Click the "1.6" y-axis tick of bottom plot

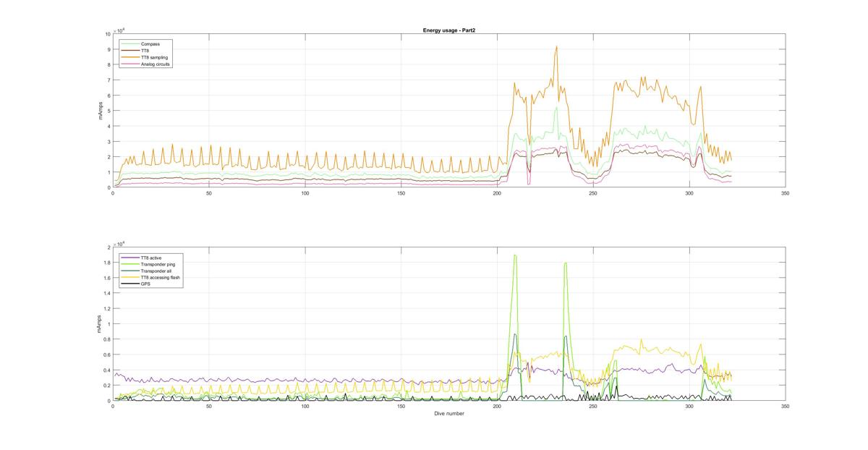coord(108,278)
